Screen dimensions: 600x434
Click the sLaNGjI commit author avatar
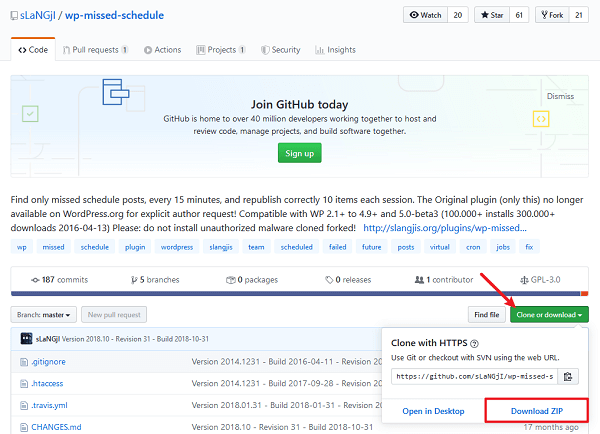pyautogui.click(x=26, y=339)
